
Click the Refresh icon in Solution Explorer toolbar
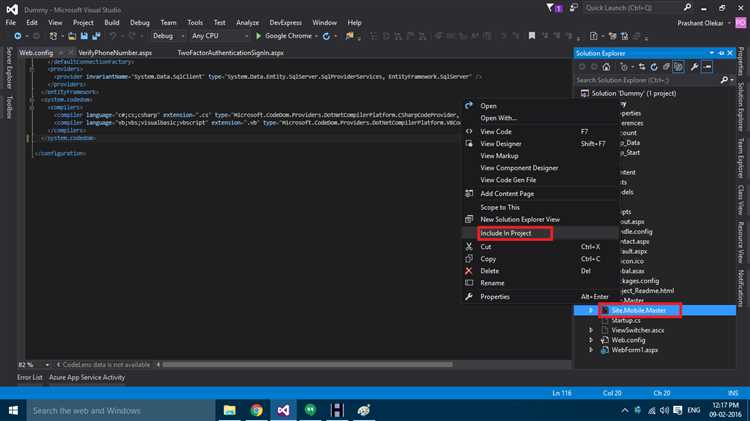point(654,67)
